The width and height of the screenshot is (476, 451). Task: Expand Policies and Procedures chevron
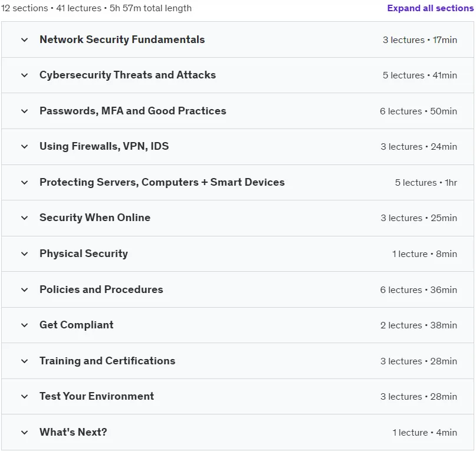point(25,289)
